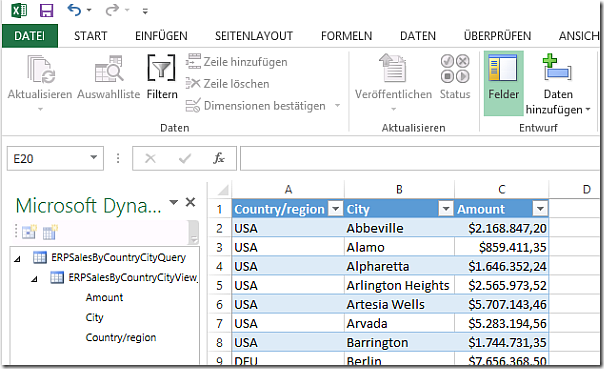Click Dimensionen bestätigen
The width and height of the screenshot is (604, 369).
tap(256, 106)
